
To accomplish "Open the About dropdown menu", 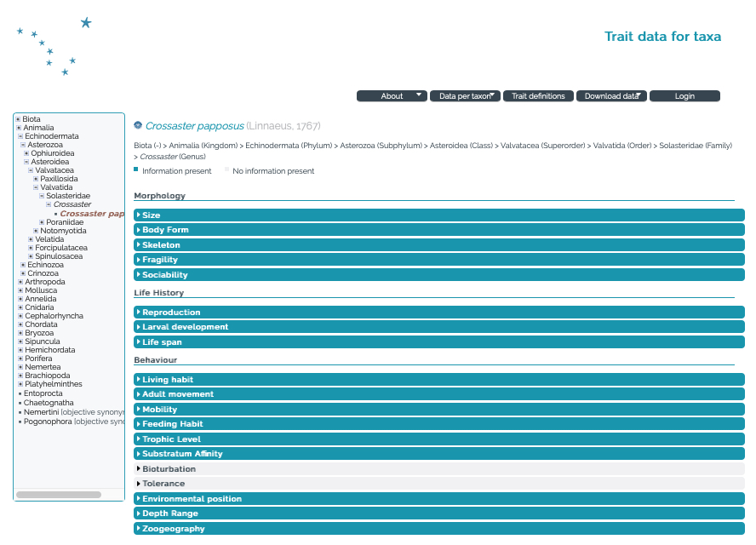I will coord(392,96).
